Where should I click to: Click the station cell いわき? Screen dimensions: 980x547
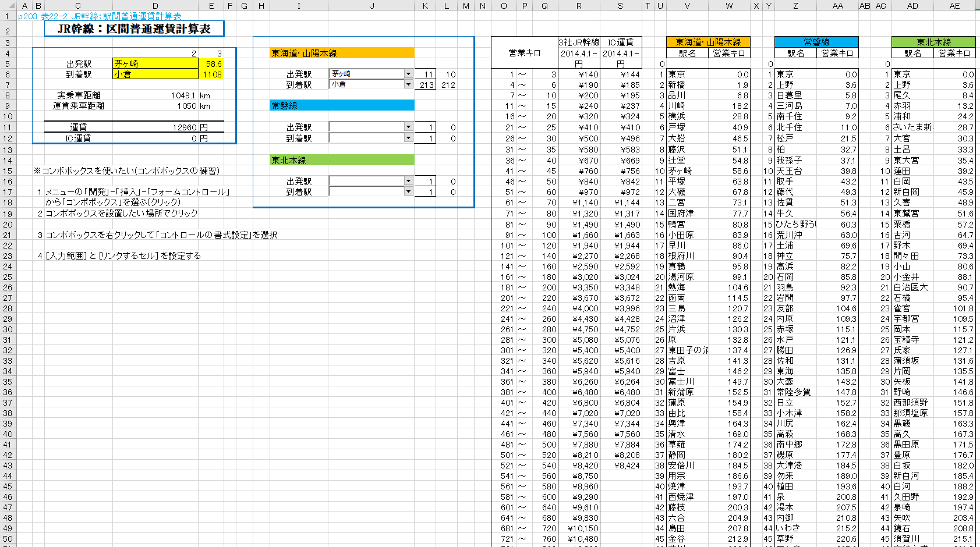pyautogui.click(x=795, y=528)
